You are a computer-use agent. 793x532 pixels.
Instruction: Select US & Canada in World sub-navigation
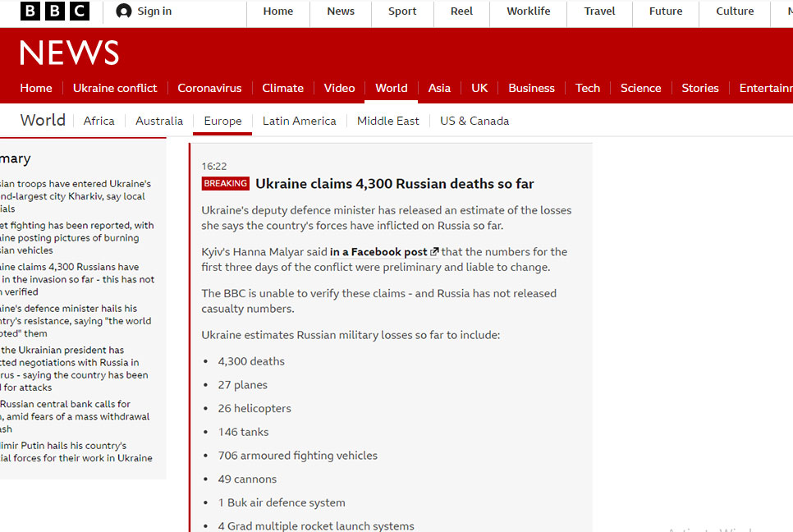point(474,121)
